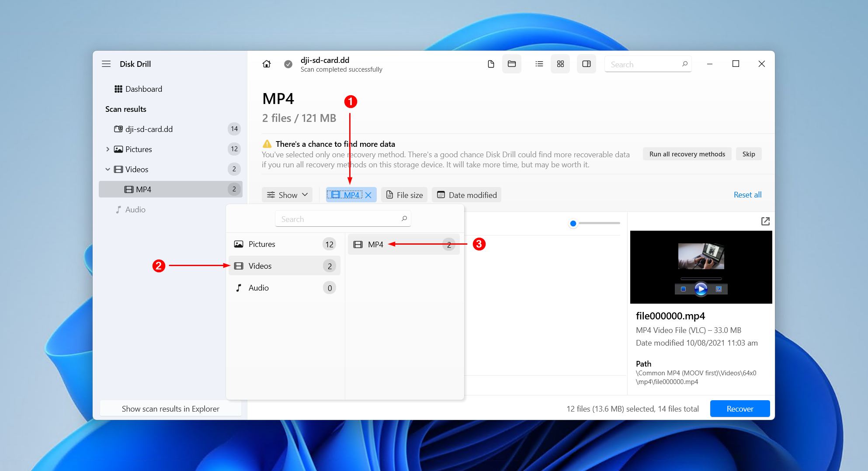Open the hamburger menu in Disk Drill
Screen dimensions: 868x471
click(106, 64)
